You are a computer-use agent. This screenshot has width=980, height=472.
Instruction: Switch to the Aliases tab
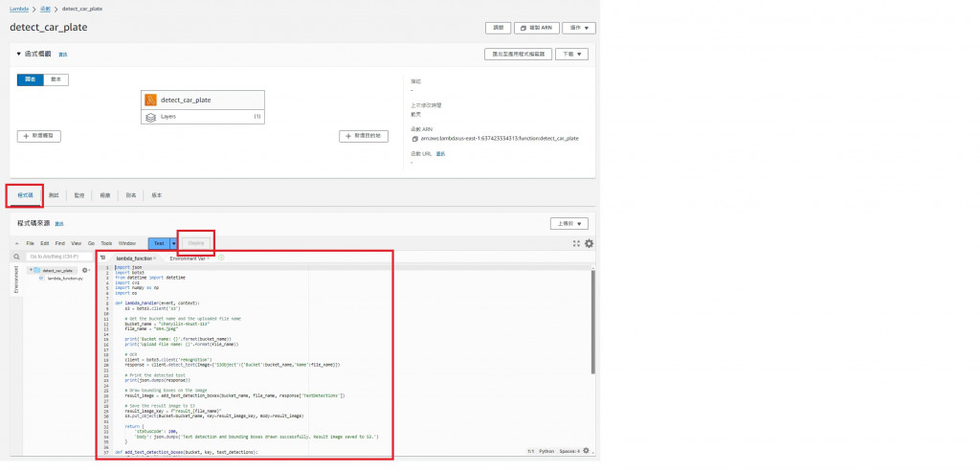point(130,195)
